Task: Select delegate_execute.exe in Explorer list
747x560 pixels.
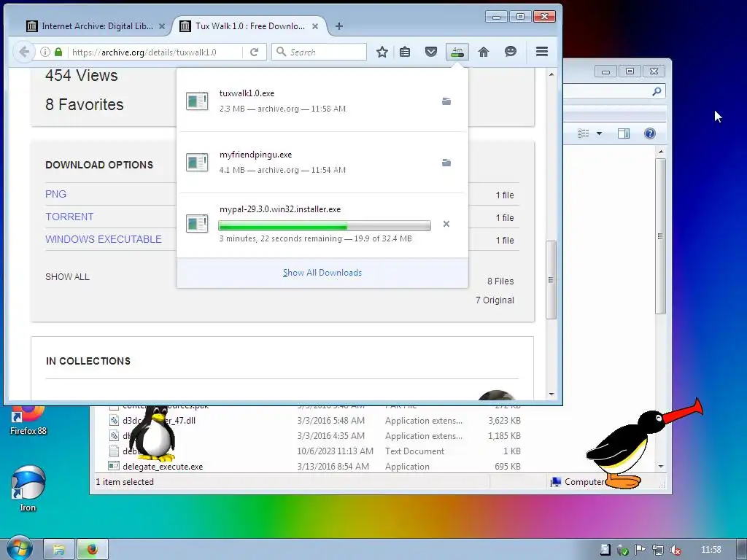Action: tap(163, 467)
